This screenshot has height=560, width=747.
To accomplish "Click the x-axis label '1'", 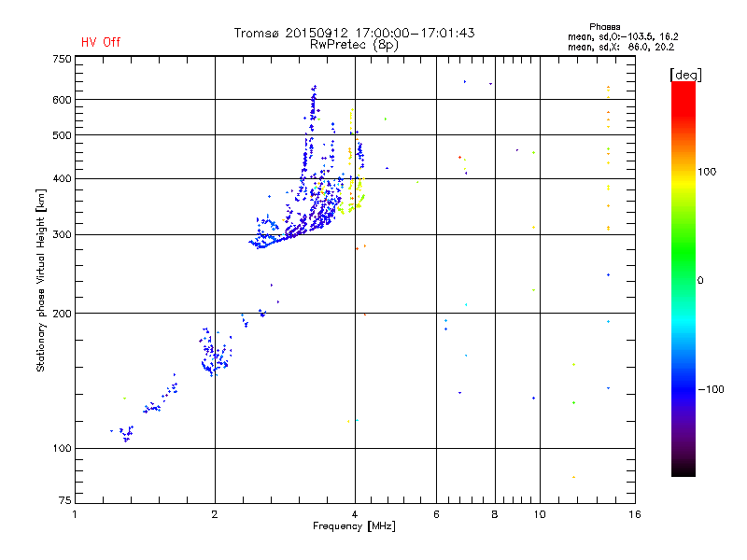I will coord(75,514).
